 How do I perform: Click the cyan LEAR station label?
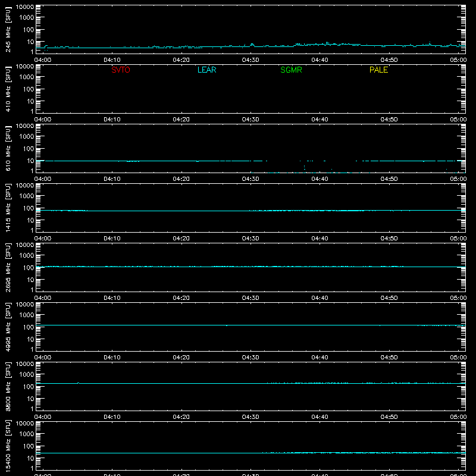[206, 70]
